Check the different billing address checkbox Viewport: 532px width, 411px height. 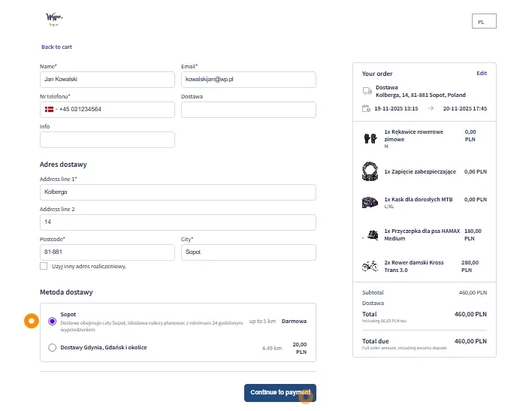tap(44, 266)
